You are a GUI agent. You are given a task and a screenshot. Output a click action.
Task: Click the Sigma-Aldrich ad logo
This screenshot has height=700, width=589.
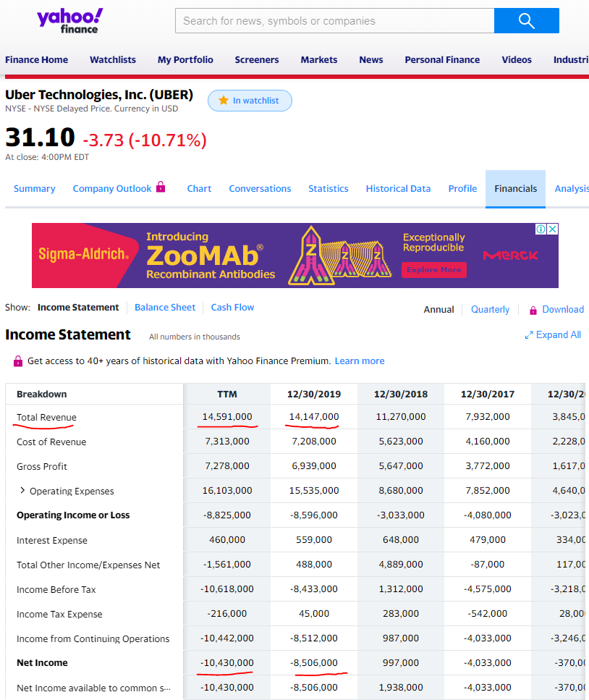pos(83,254)
